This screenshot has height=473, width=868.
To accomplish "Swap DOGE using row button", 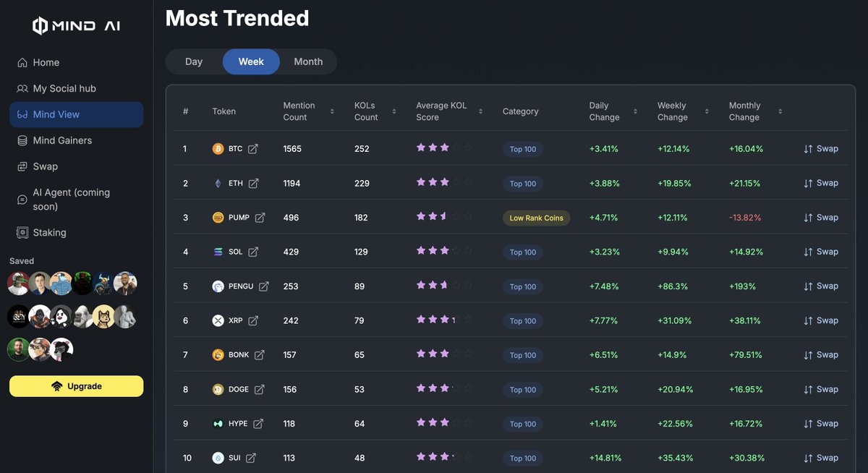I will pos(821,390).
